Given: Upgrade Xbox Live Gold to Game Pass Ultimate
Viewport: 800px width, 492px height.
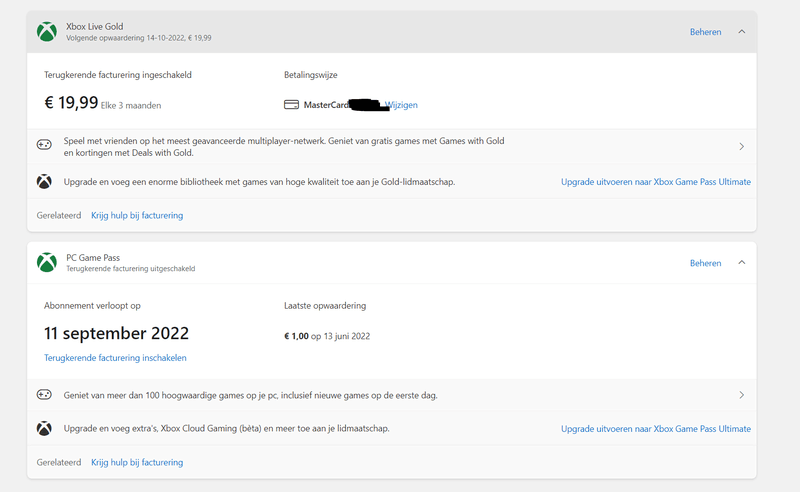Looking at the screenshot, I should coord(655,182).
